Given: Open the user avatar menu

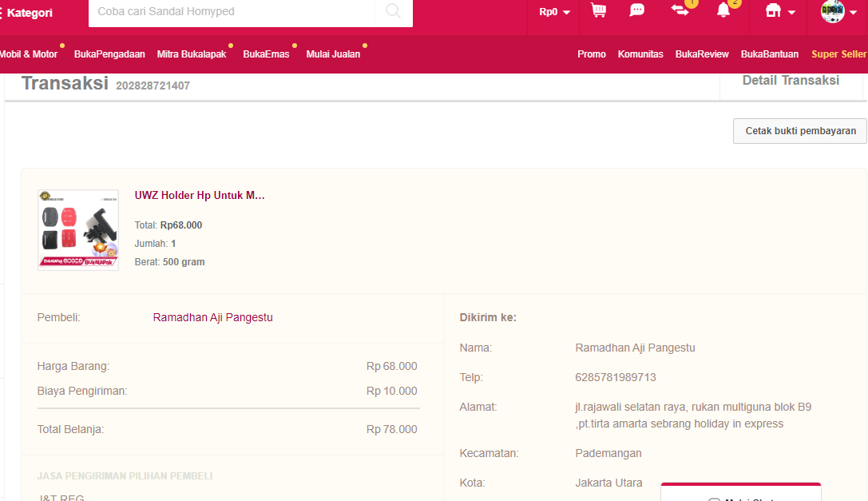Looking at the screenshot, I should [838, 11].
